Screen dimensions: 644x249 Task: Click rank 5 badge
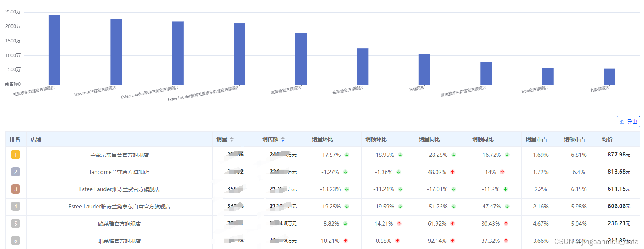16,223
